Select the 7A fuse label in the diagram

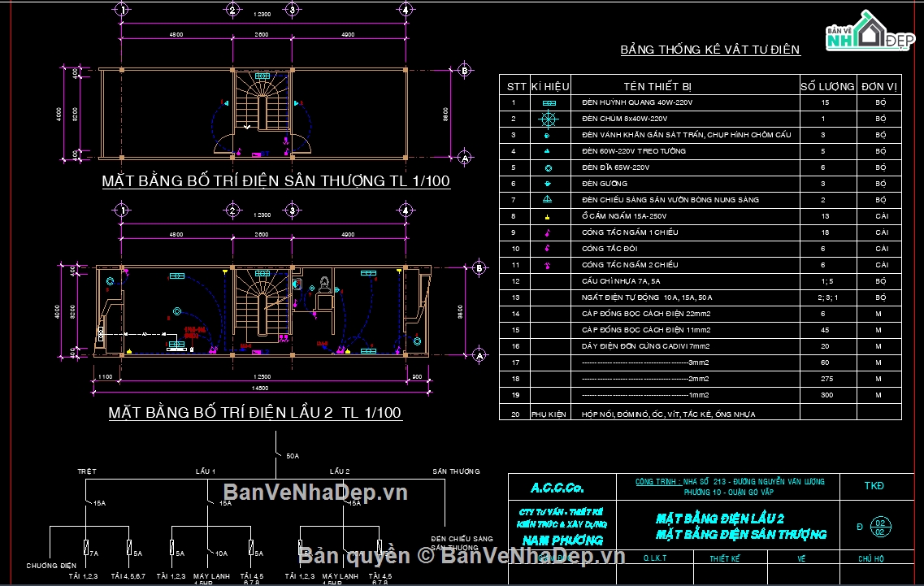tap(94, 553)
